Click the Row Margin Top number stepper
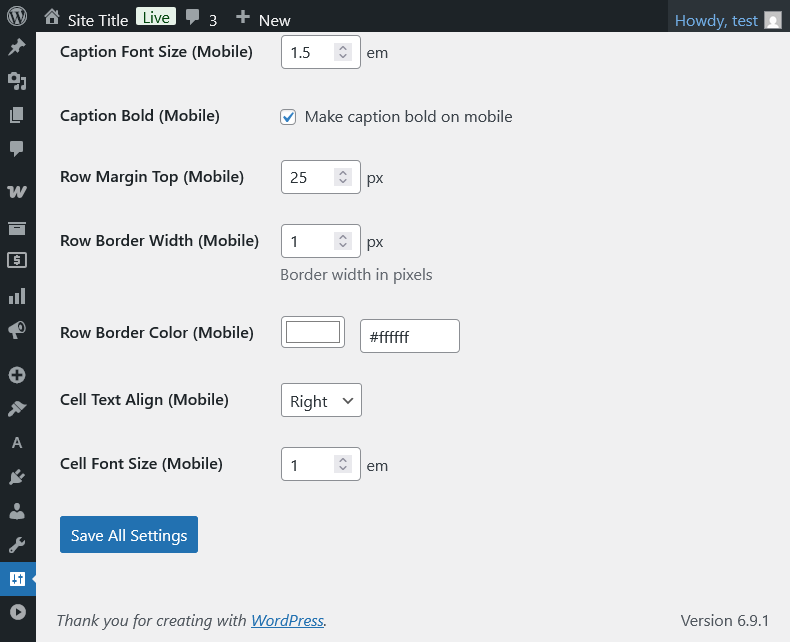790x642 pixels. [x=343, y=178]
